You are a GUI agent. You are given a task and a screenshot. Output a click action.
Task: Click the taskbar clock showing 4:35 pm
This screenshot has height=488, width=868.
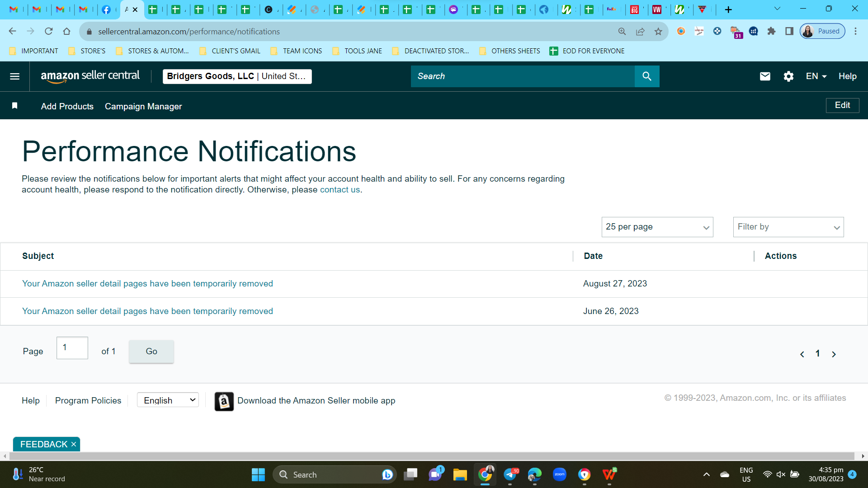coord(826,474)
